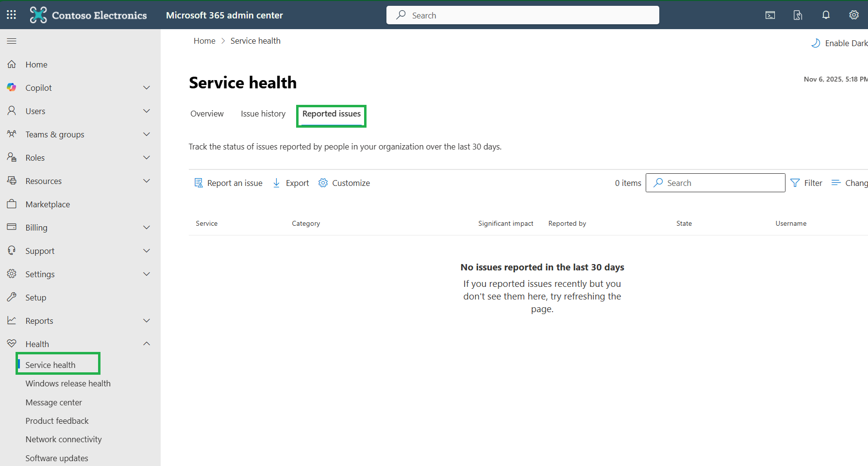Switch to the Overview tab

(207, 114)
